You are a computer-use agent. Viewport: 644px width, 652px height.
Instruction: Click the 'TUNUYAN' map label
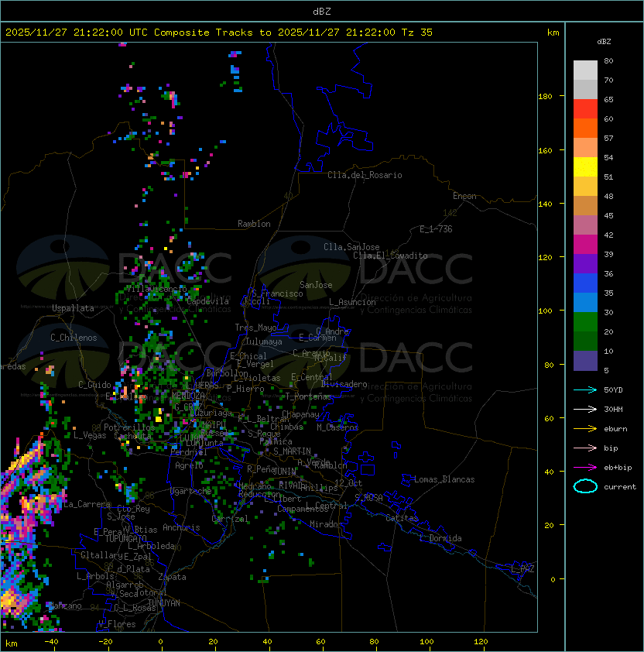tap(164, 603)
